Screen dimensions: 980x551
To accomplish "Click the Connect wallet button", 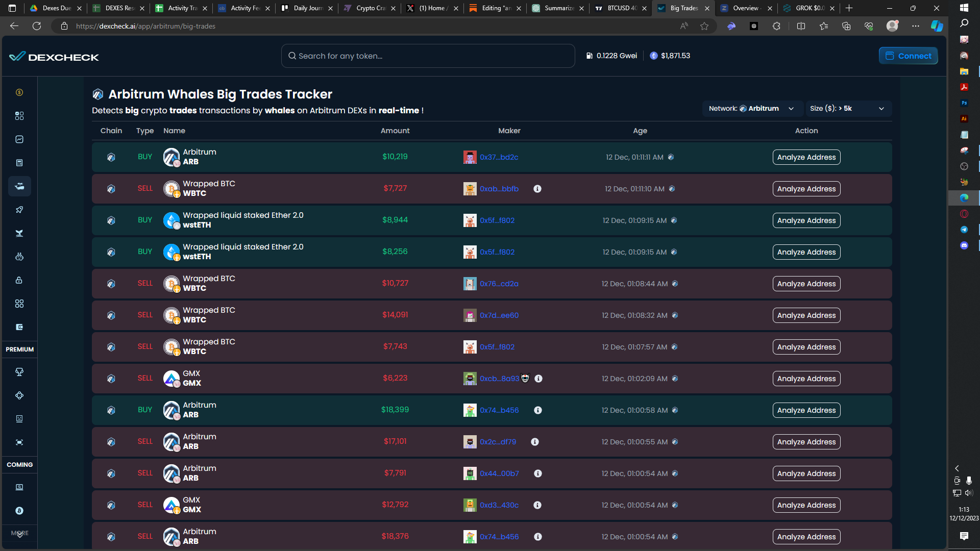I will point(908,56).
